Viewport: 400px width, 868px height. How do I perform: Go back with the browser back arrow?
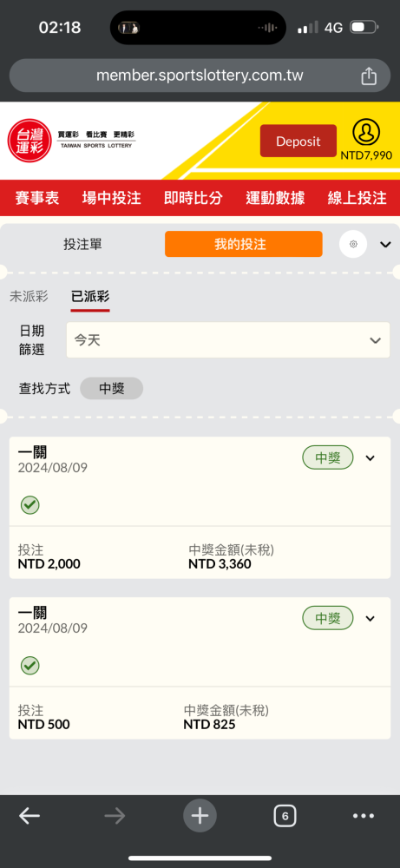tap(30, 815)
